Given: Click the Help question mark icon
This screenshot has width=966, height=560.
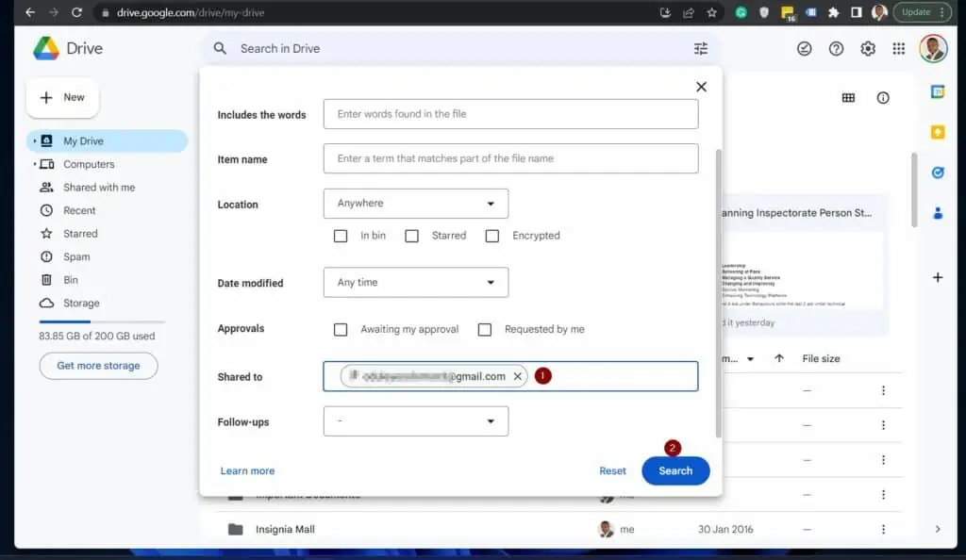Looking at the screenshot, I should (836, 49).
